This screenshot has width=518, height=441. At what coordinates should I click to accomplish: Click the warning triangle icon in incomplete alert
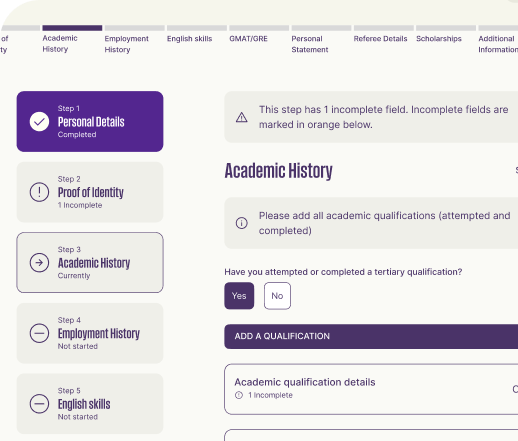242,117
